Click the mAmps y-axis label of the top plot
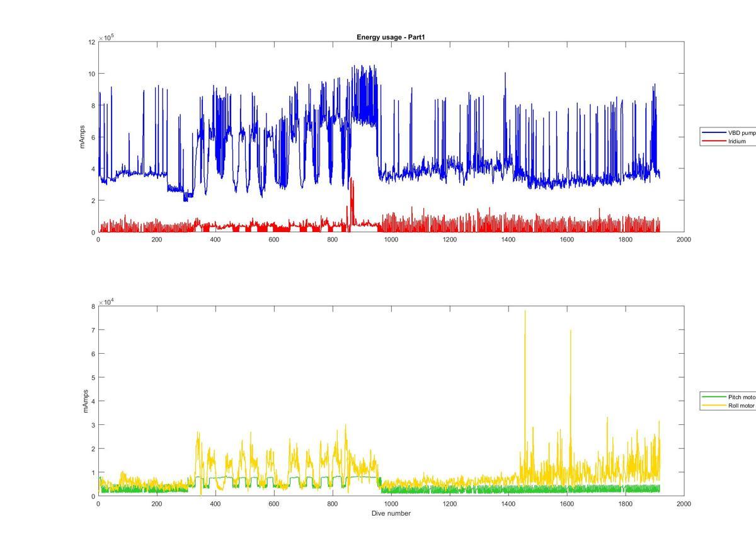 pos(82,137)
